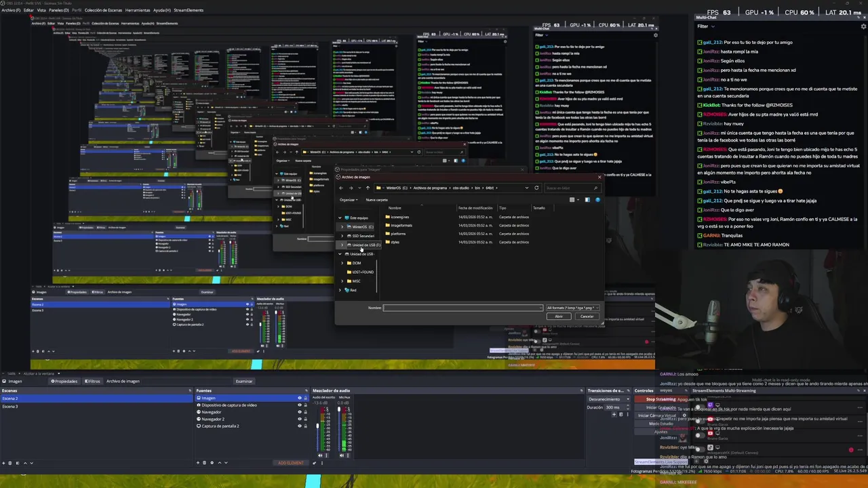Viewport: 868px width, 488px height.
Task: Toggle the TikTok multi-streaming switch
Action: (700, 449)
